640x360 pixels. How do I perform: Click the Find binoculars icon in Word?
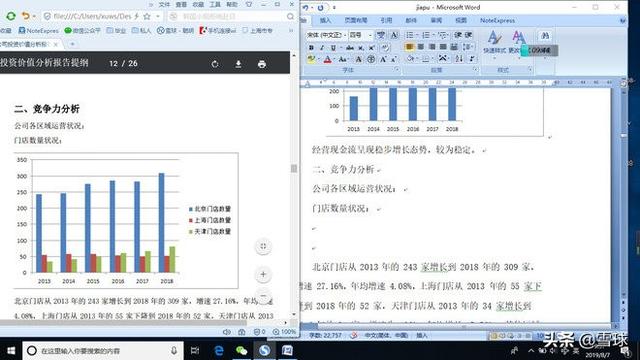(x=545, y=36)
